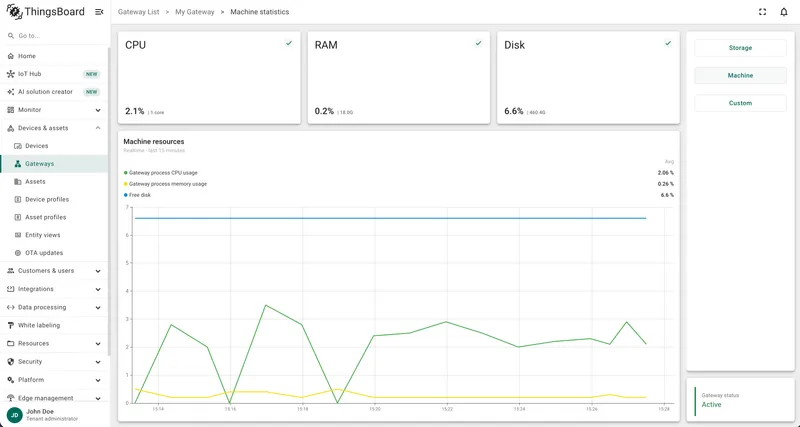Expand the Data processing chevron

[x=98, y=308]
